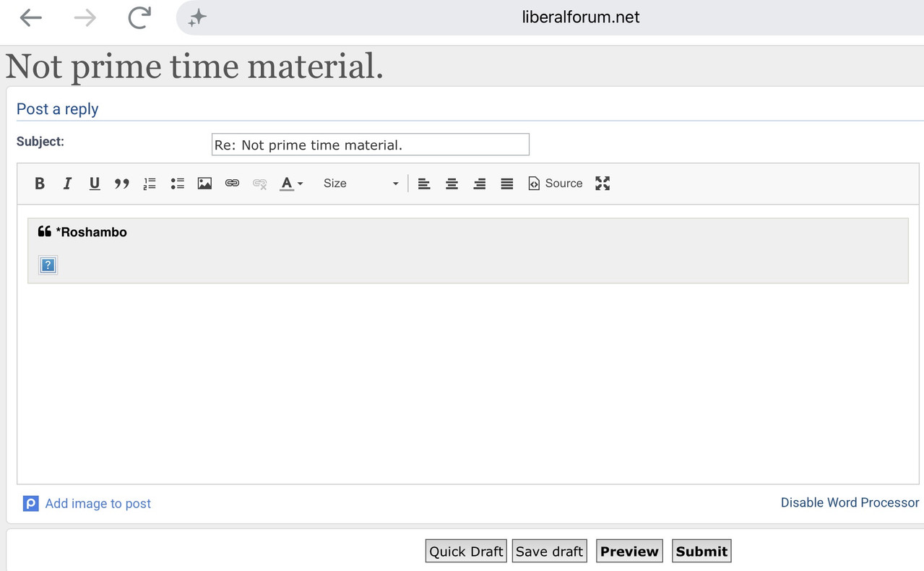Image resolution: width=924 pixels, height=571 pixels.
Task: Align text left
Action: coord(424,184)
